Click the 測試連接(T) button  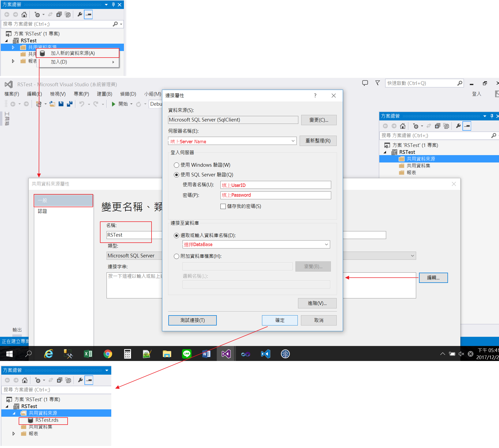tap(193, 320)
